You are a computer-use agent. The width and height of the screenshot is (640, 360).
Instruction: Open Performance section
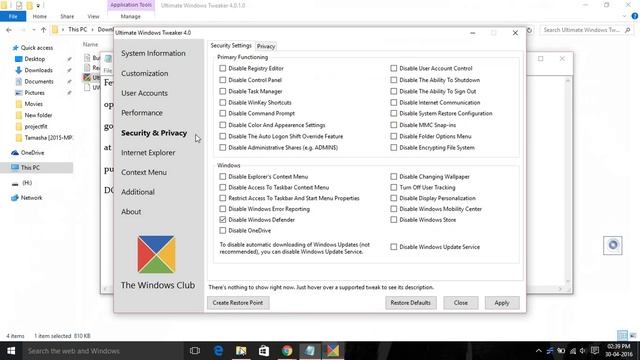(142, 113)
